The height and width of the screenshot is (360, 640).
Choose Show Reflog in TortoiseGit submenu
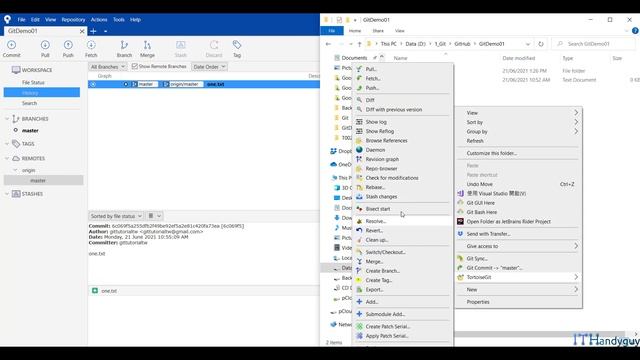[x=403, y=131]
